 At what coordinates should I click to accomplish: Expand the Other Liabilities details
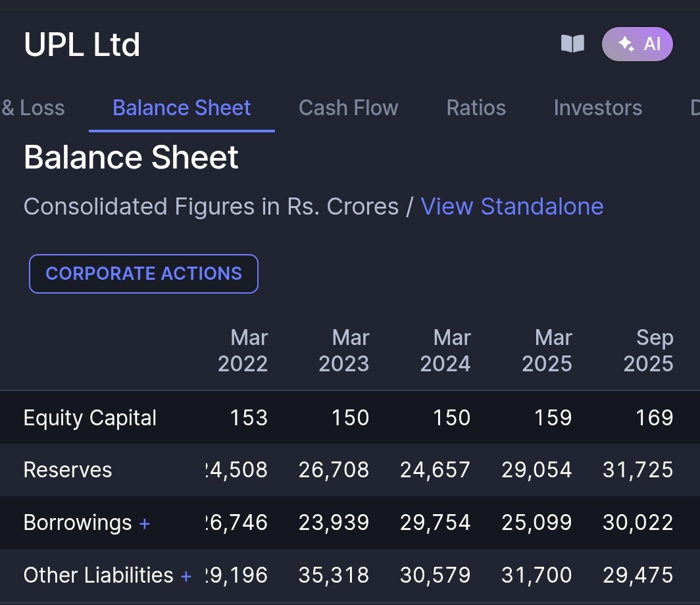185,574
